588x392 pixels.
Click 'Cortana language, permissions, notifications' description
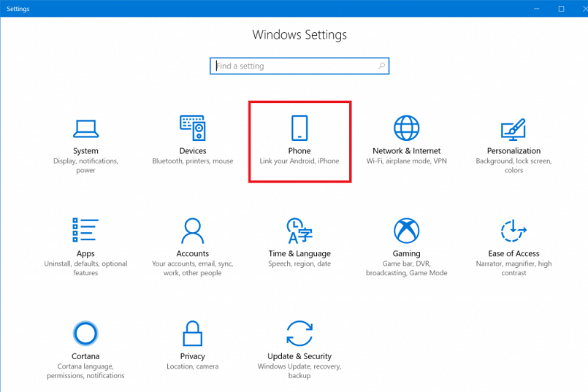pos(85,371)
